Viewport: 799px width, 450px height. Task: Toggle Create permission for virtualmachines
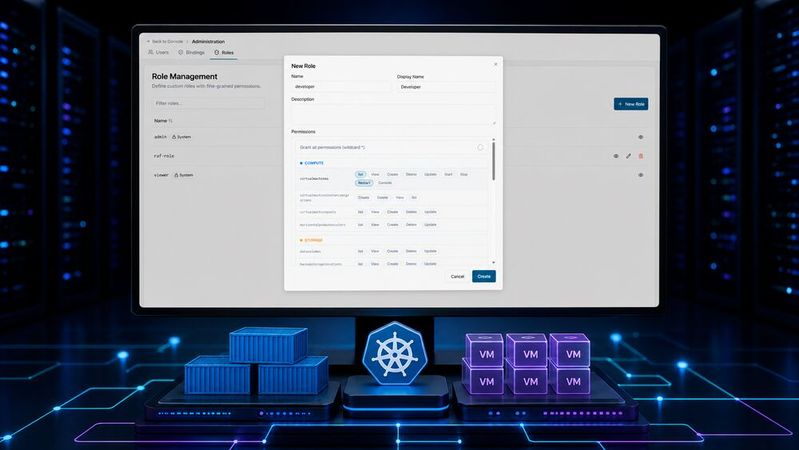392,174
